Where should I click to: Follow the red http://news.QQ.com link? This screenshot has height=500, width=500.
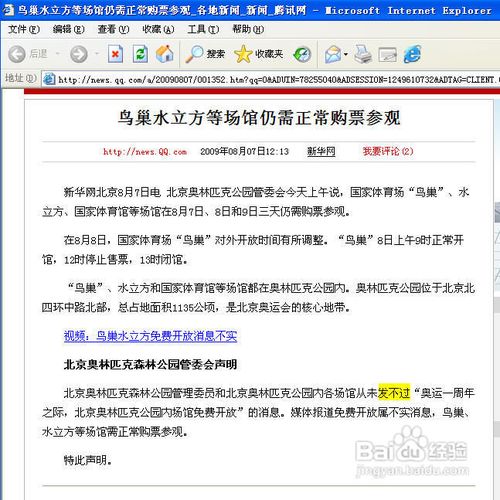[145, 152]
